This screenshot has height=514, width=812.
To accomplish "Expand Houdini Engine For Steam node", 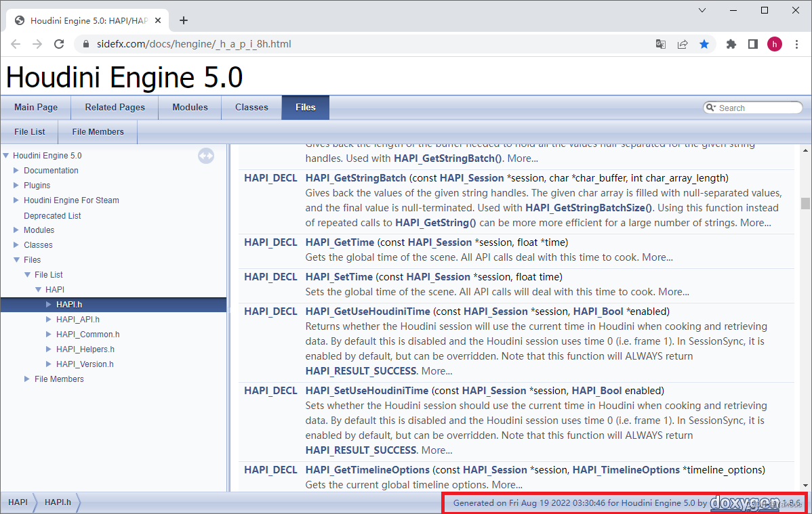I will click(x=16, y=200).
